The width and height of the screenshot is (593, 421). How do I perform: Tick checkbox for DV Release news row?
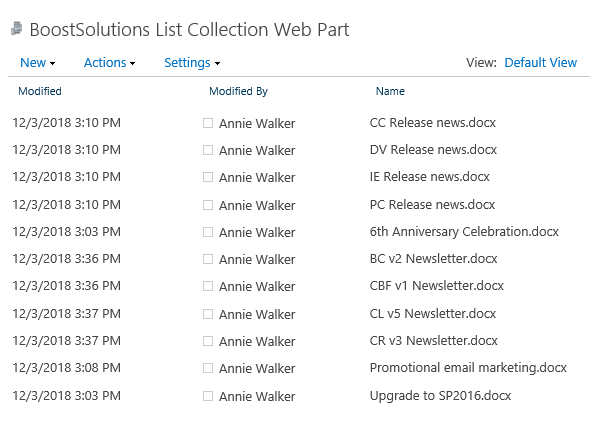[x=208, y=150]
